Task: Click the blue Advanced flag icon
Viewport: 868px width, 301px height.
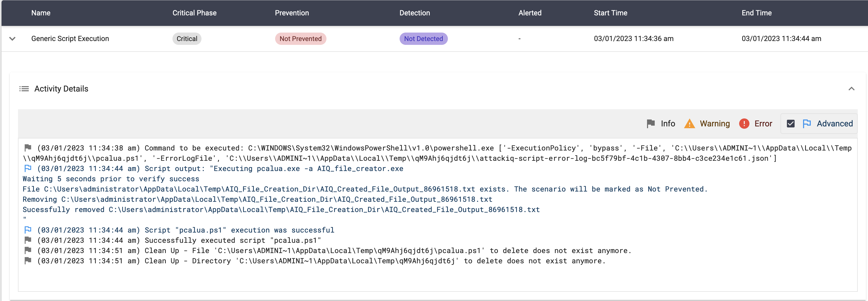Action: coord(807,124)
